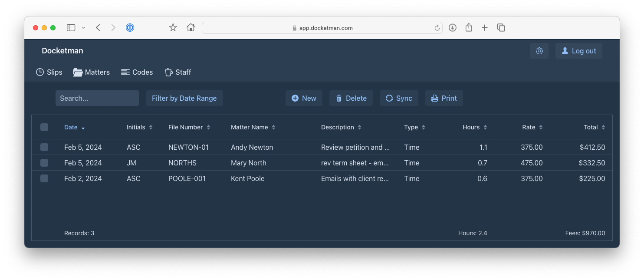Image resolution: width=644 pixels, height=280 pixels.
Task: Click the POOLE-001 file number
Action: 187,178
